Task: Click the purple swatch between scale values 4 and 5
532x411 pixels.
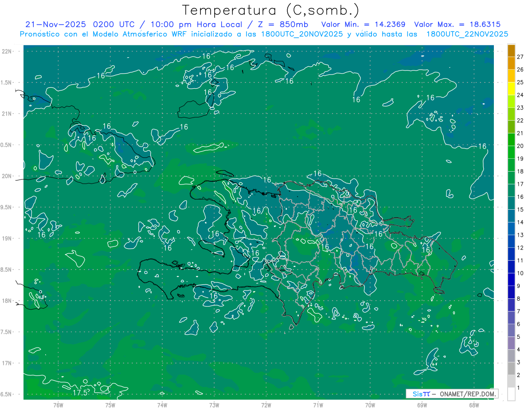Action: [x=511, y=344]
